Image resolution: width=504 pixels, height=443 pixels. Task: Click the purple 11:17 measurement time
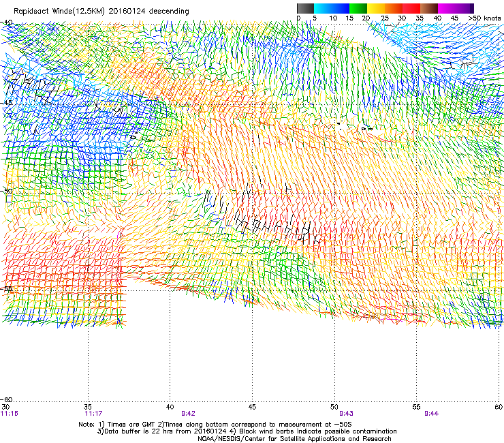[93, 414]
